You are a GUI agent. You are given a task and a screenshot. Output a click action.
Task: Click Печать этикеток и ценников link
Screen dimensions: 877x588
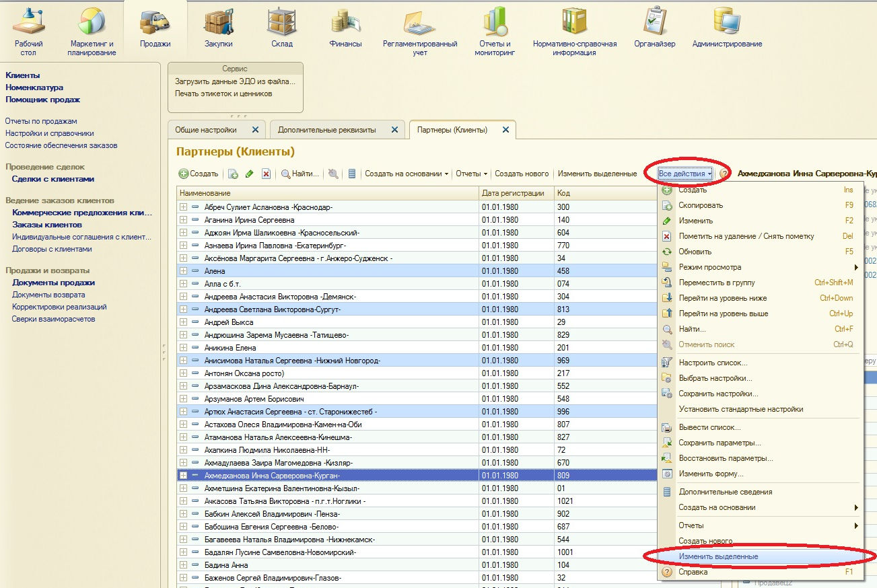(223, 94)
